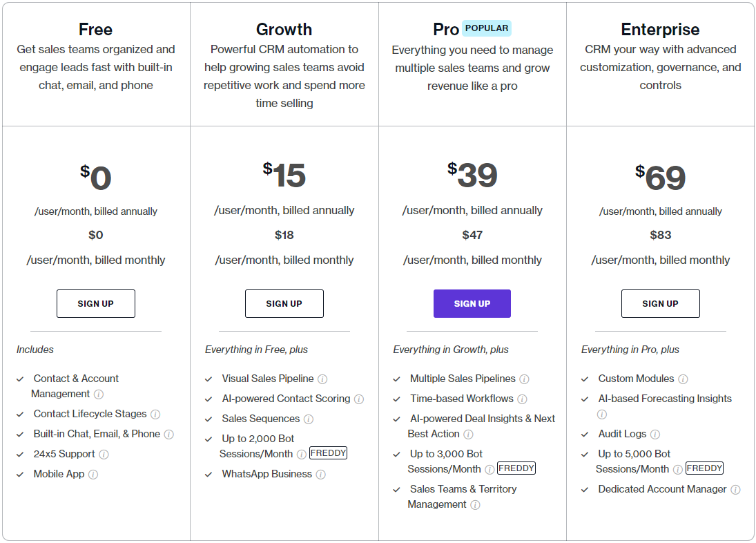
Task: Click the POPULAR badge next to Pro
Action: point(487,28)
